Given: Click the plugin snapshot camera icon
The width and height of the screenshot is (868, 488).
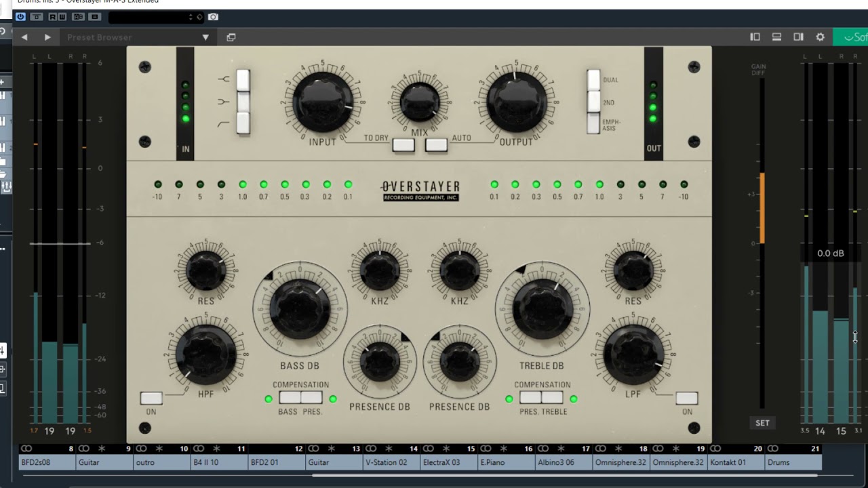Looking at the screenshot, I should coord(213,16).
